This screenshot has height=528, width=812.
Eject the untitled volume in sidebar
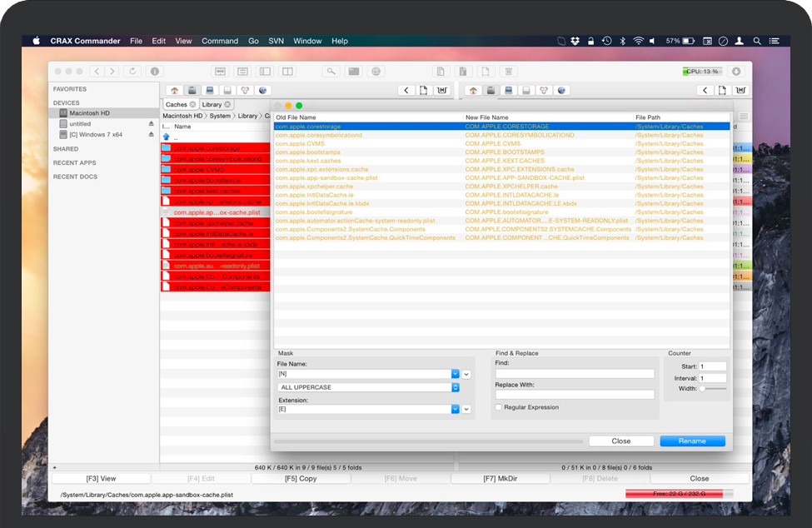[151, 123]
